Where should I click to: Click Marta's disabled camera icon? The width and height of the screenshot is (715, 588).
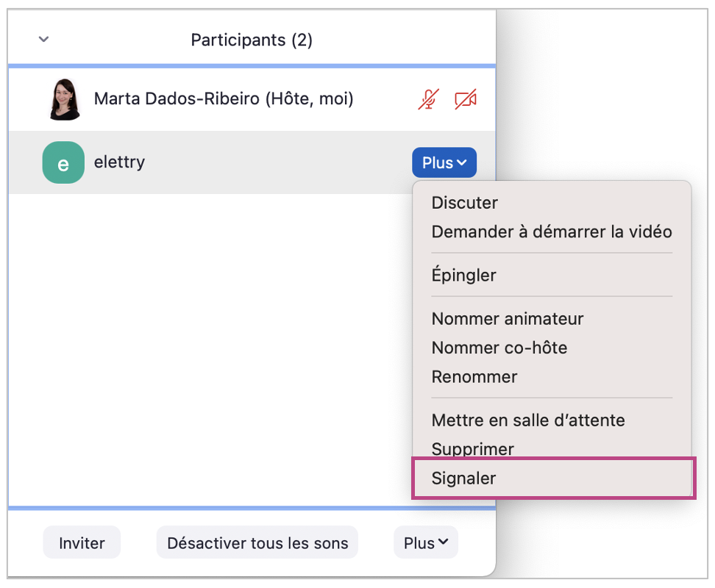click(x=466, y=99)
